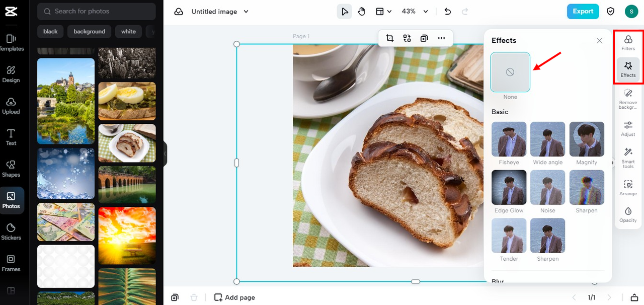The height and width of the screenshot is (305, 644).
Task: Open the user account avatar
Action: point(631,11)
